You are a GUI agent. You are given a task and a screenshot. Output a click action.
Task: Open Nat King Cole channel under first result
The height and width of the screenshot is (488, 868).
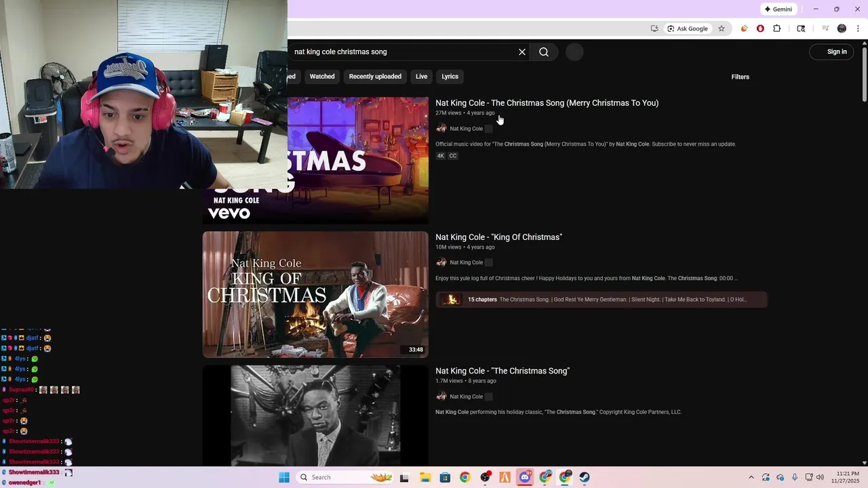point(467,129)
